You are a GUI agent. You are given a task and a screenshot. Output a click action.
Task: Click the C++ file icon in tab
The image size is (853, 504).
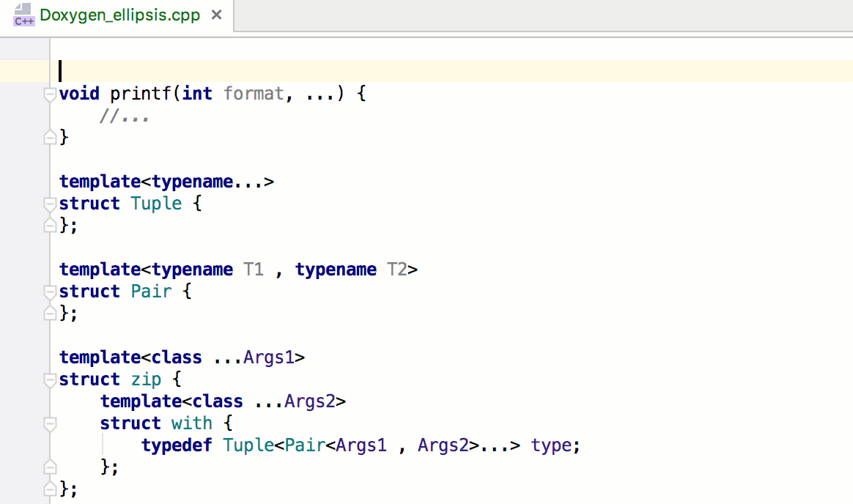pos(23,15)
